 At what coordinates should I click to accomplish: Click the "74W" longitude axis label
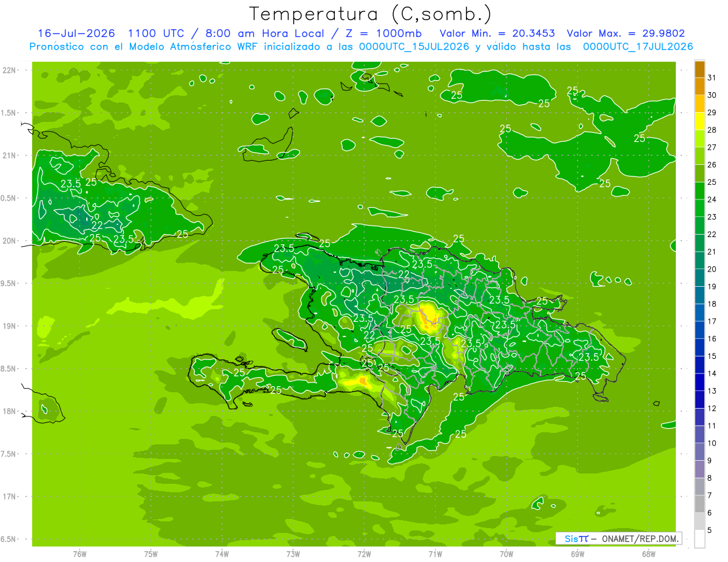click(x=222, y=554)
